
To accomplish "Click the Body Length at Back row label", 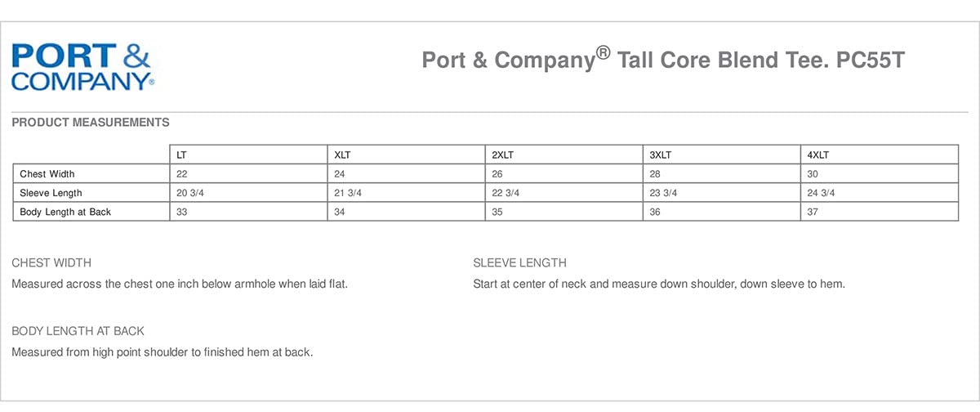I will [65, 212].
